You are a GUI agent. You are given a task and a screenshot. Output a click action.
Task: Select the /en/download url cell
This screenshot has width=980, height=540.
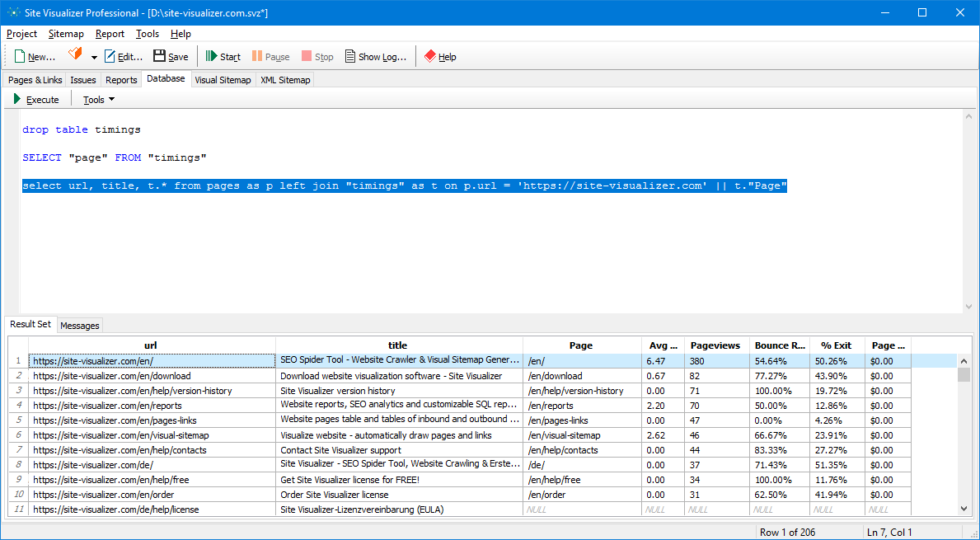pos(152,376)
